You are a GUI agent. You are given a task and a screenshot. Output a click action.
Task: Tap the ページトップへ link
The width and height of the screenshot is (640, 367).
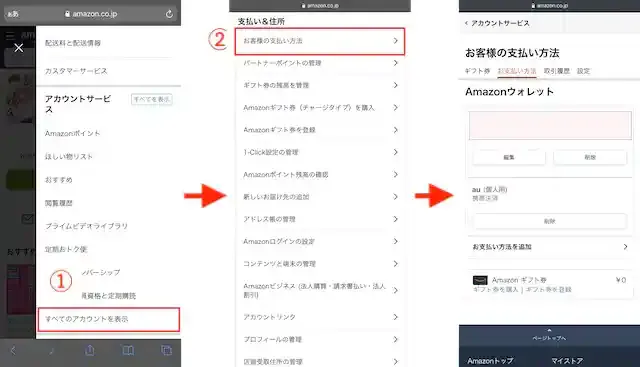549,338
